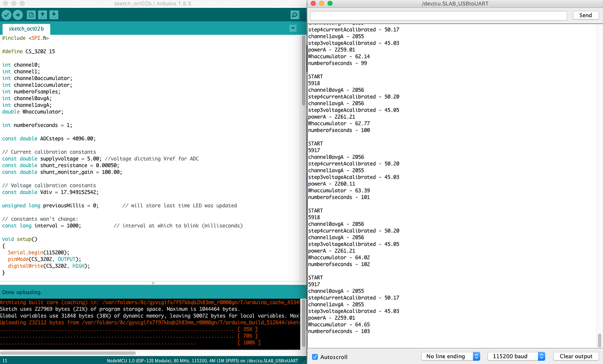Screen dimensions: 603x364
Task: Click the Verify sketch checkmark icon
Action: [7, 15]
